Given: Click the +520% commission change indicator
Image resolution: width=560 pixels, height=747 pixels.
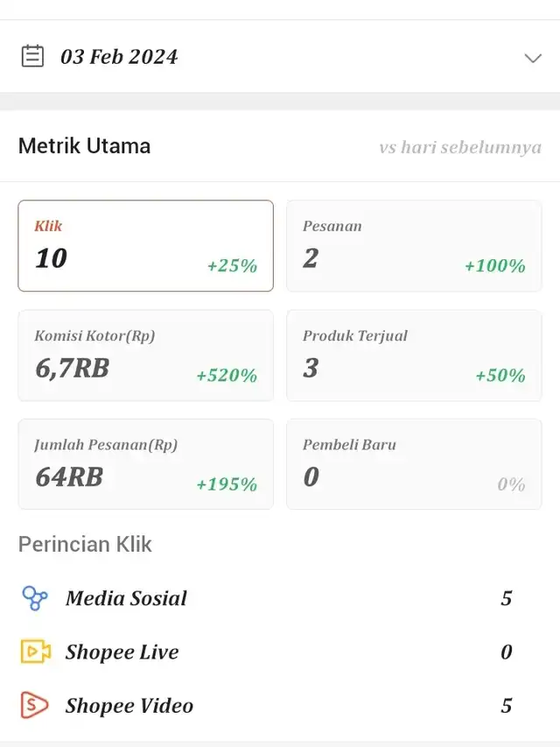Looking at the screenshot, I should (227, 375).
